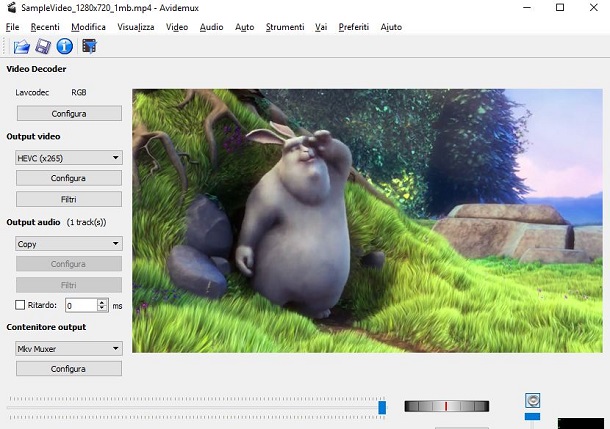This screenshot has height=429, width=610.
Task: Open the Visualizza menu
Action: tap(136, 27)
